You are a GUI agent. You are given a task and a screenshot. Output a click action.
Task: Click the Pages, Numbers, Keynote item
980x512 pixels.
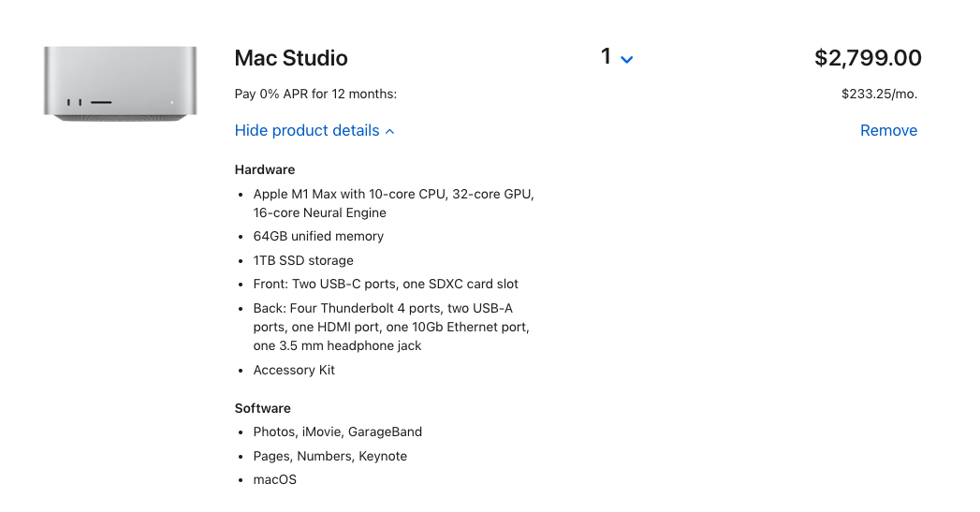[329, 457]
